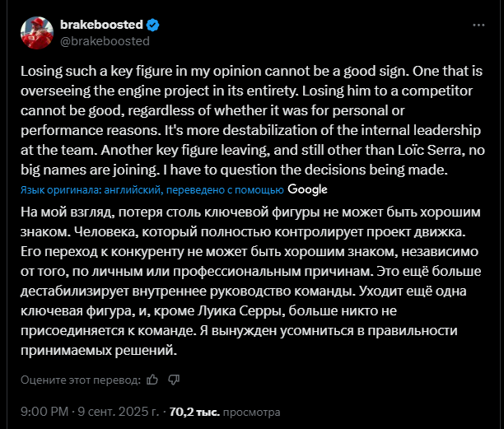Click the original English tweet text
The image size is (504, 429).
click(253, 120)
